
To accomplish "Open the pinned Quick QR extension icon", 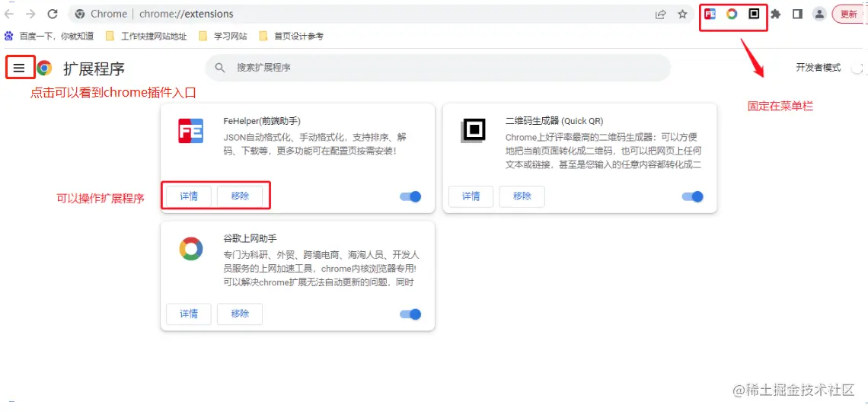I will [754, 14].
